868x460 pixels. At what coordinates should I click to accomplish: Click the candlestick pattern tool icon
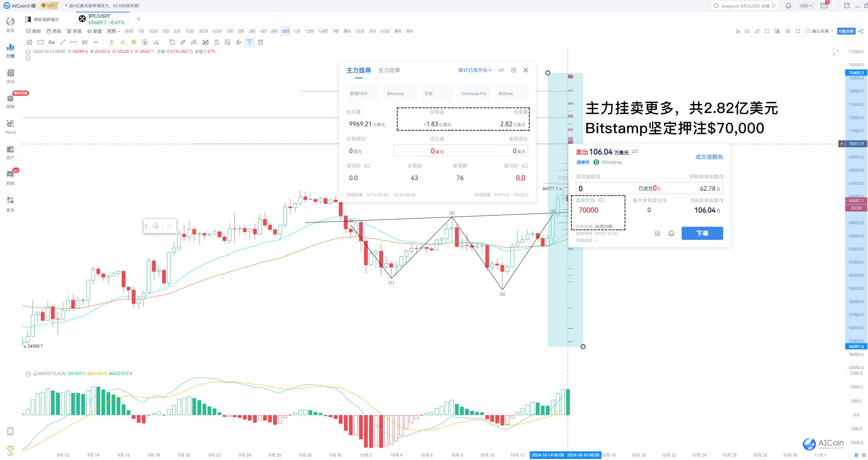tap(205, 42)
